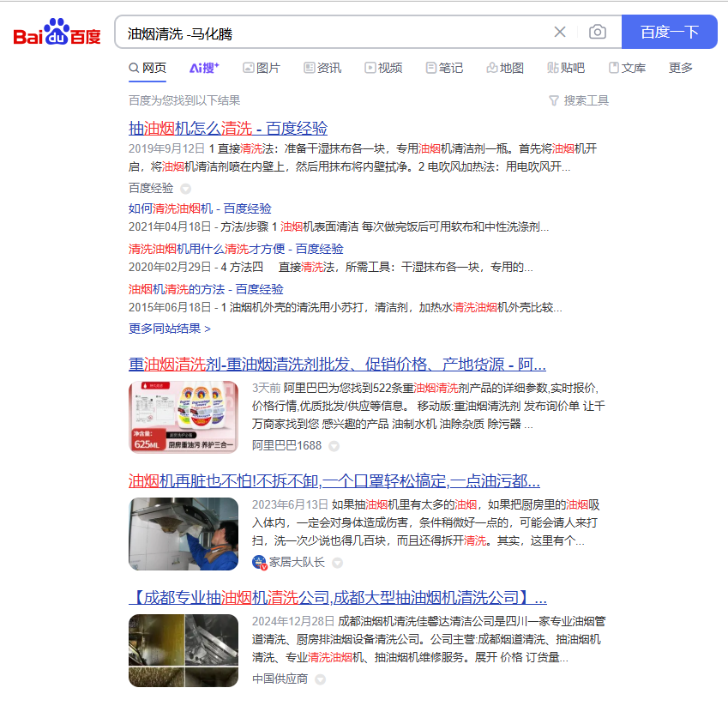This screenshot has height=706, width=728.
Task: Click 更多同站结果 link
Action: pyautogui.click(x=170, y=329)
